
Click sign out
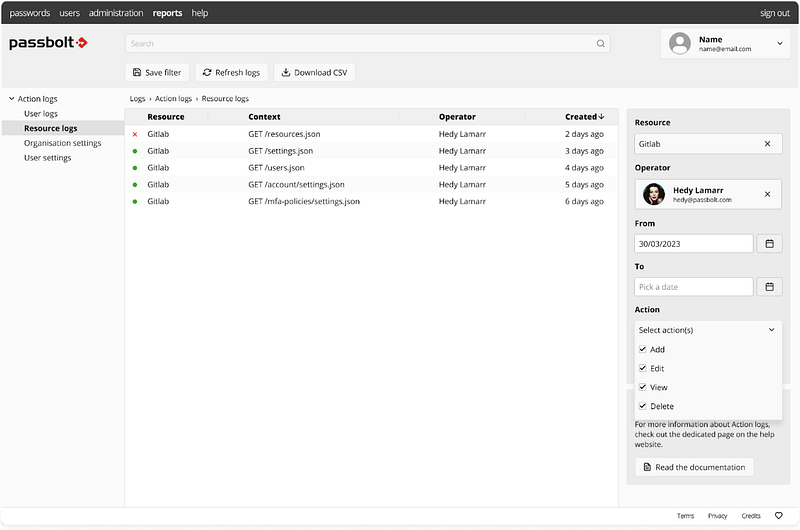click(774, 13)
